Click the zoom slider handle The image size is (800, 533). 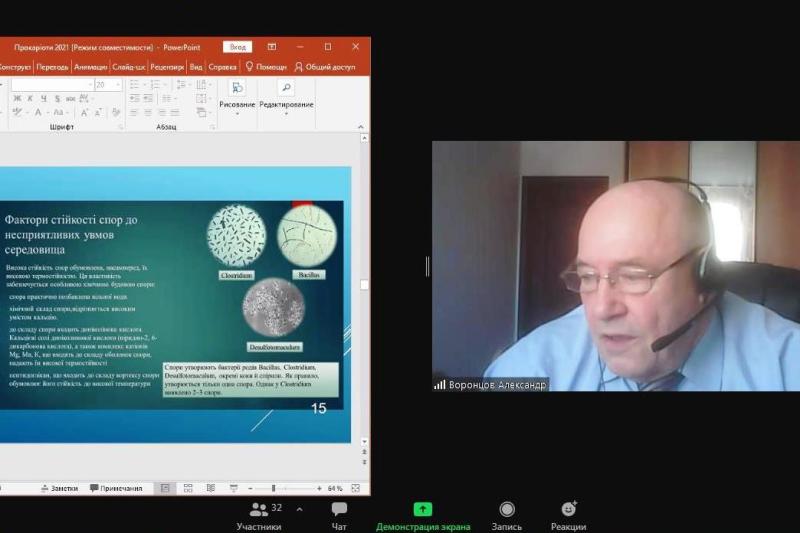pos(273,488)
